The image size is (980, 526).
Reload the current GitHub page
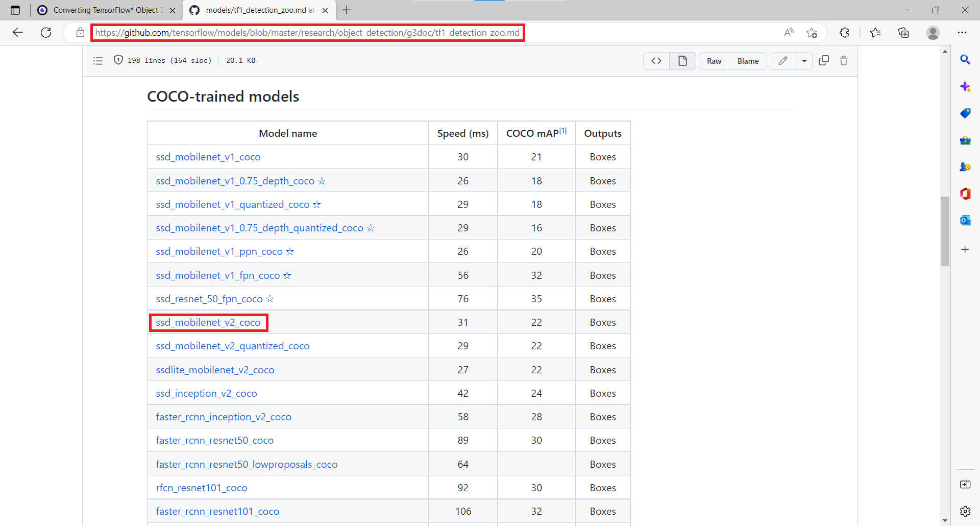point(46,33)
